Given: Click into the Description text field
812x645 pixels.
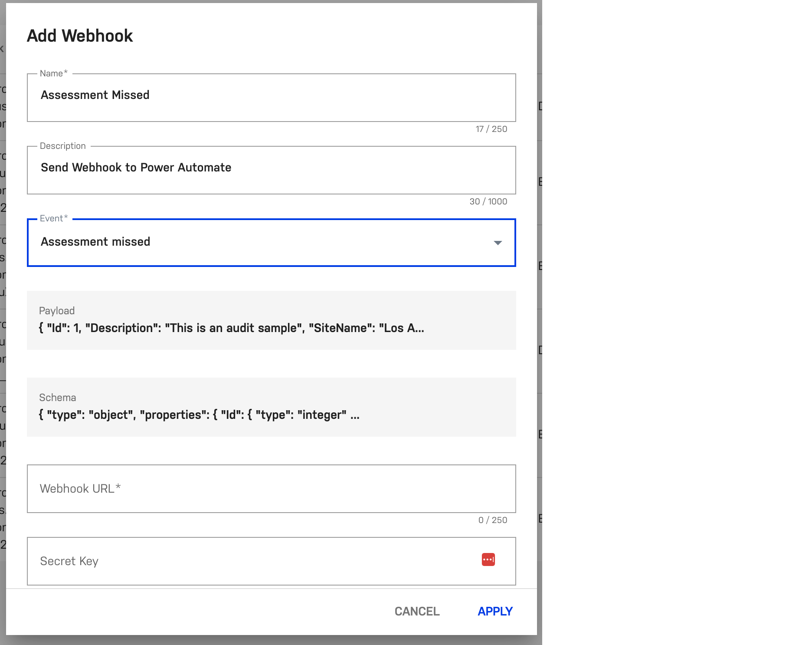Looking at the screenshot, I should 271,168.
